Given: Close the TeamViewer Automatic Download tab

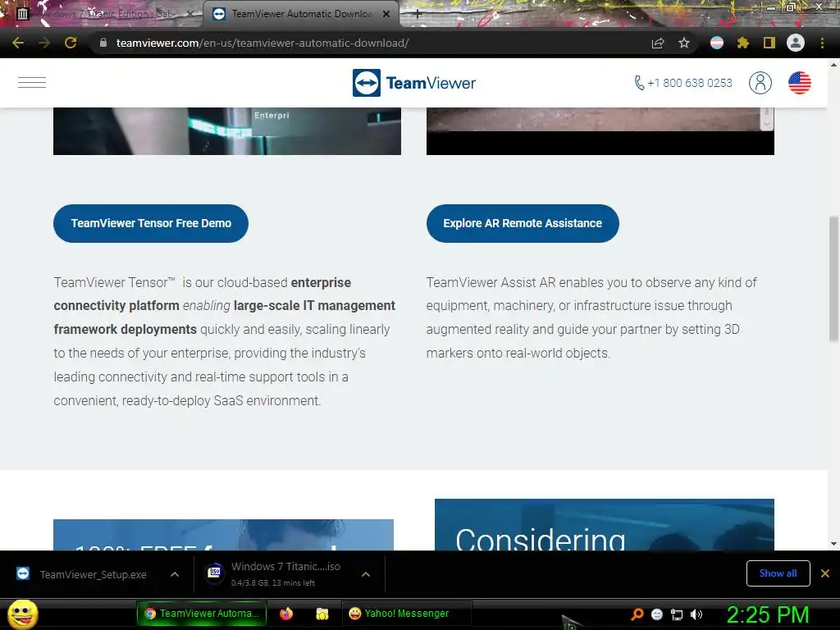Looking at the screenshot, I should coord(386,14).
